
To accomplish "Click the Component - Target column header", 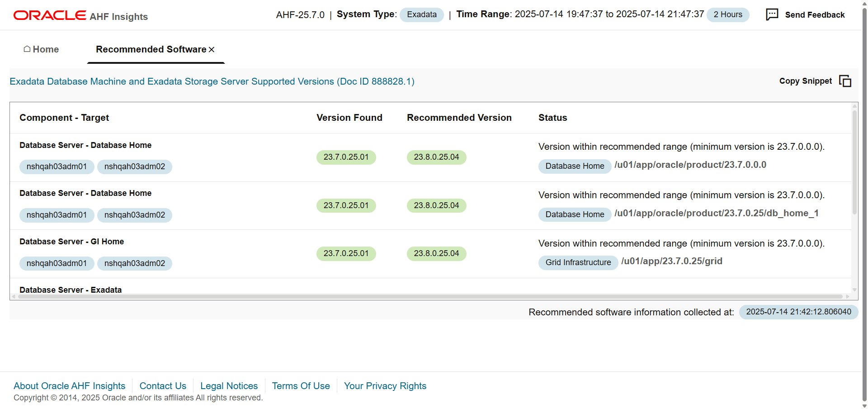I will pyautogui.click(x=64, y=118).
